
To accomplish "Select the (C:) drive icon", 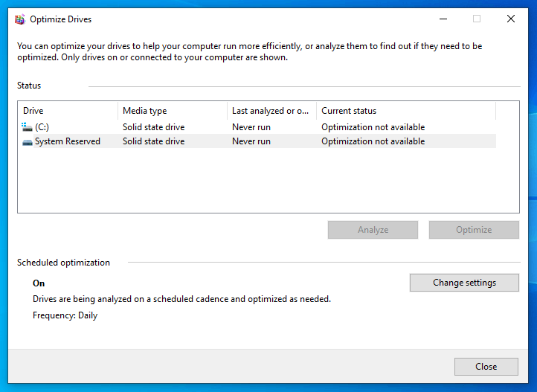I will pos(27,127).
